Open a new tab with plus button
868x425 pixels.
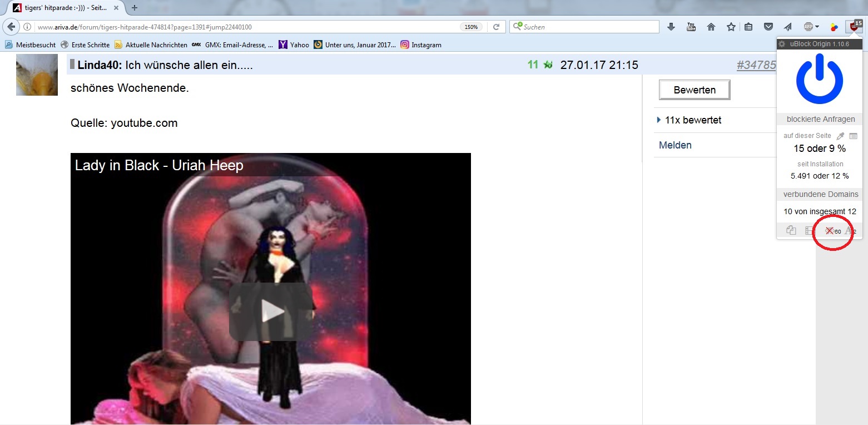pos(134,8)
